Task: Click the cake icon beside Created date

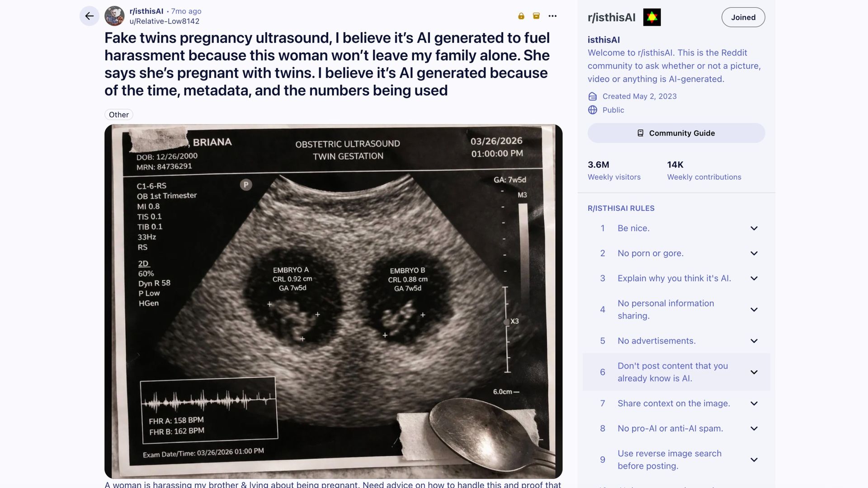Action: (x=593, y=96)
